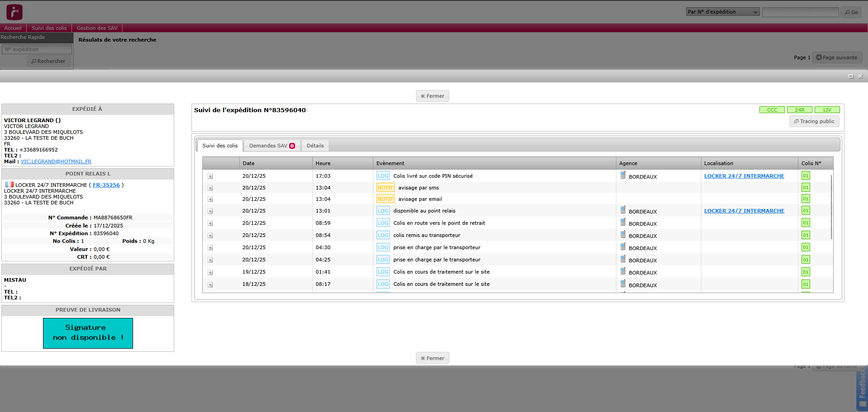Expand the 13:01 'disponible au point relais' row
The width and height of the screenshot is (868, 412).
[x=210, y=211]
